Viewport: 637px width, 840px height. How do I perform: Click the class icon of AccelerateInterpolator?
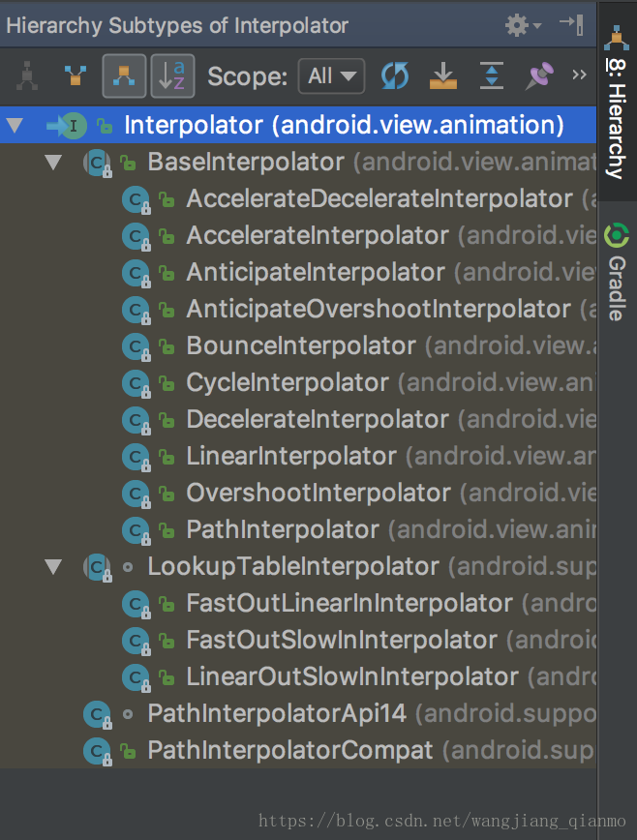[136, 236]
